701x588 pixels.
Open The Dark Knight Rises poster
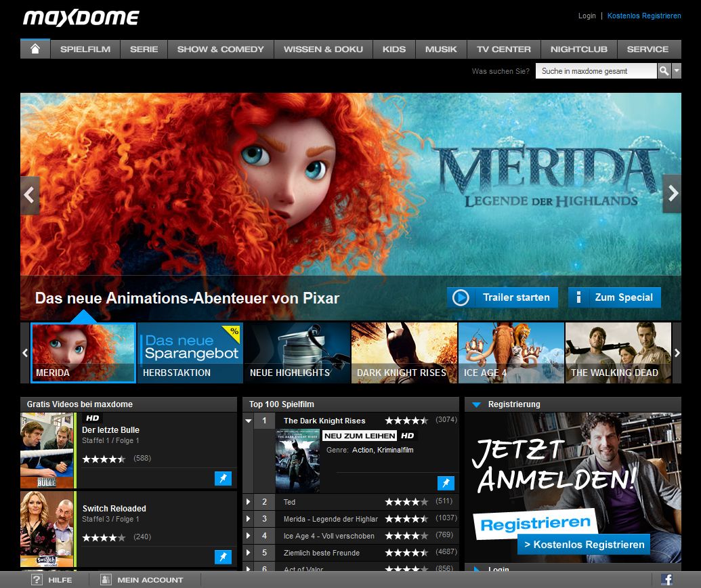tap(298, 461)
